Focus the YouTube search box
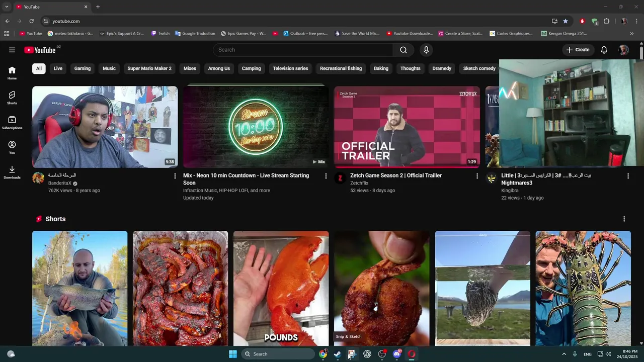This screenshot has height=362, width=644. tap(303, 50)
